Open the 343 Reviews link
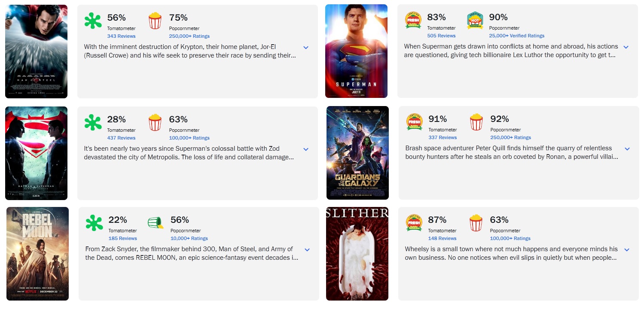Image resolution: width=644 pixels, height=310 pixels. point(121,36)
